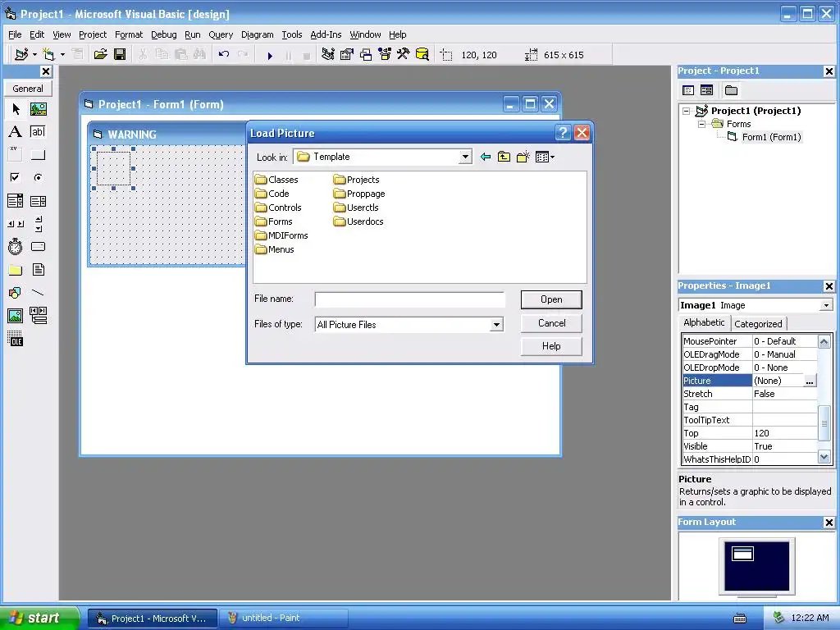Open the Properties Window toolbar icon
This screenshot has height=630, width=840.
click(347, 55)
